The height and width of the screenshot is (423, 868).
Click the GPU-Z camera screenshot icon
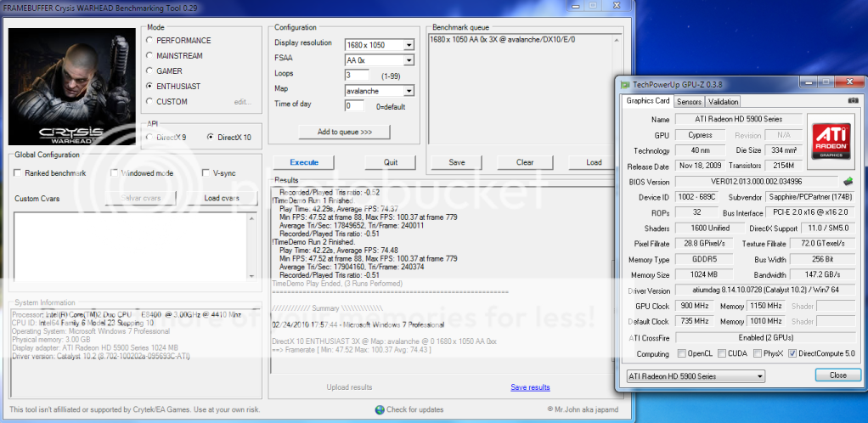tap(854, 100)
